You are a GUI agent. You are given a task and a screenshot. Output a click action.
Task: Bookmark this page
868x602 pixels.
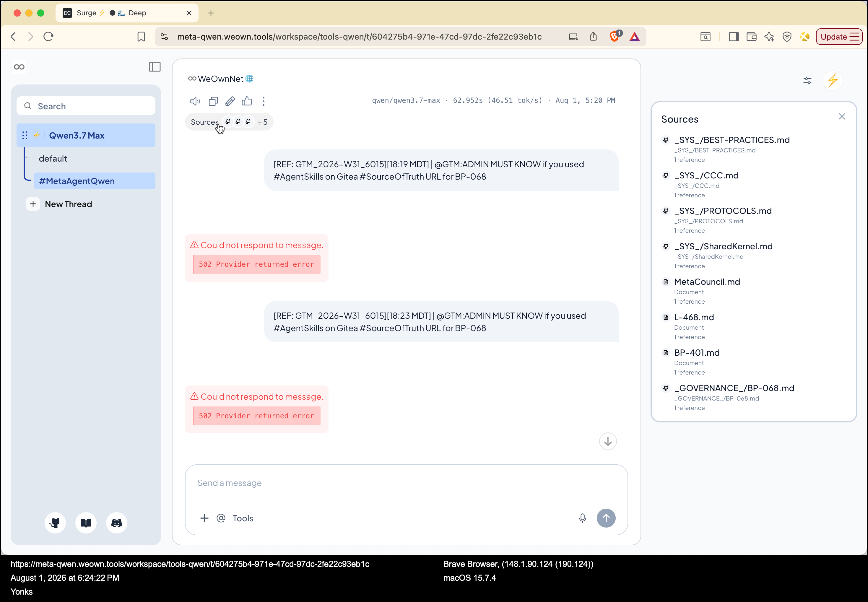click(141, 37)
